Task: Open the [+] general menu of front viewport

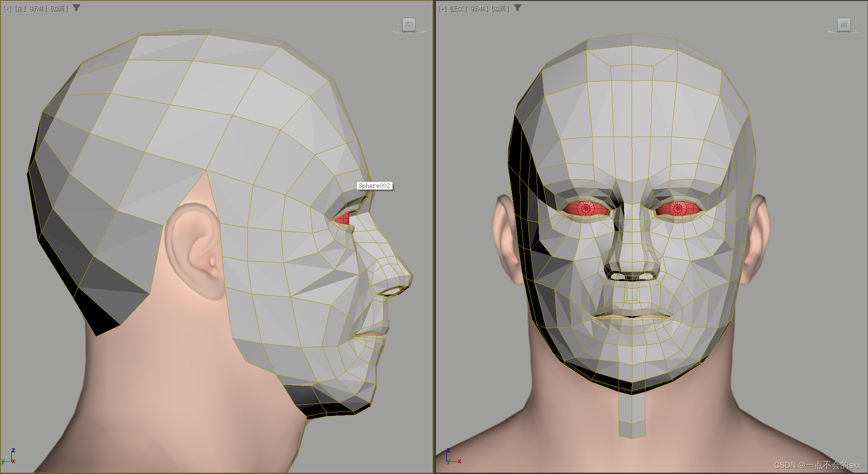Action: pos(442,8)
